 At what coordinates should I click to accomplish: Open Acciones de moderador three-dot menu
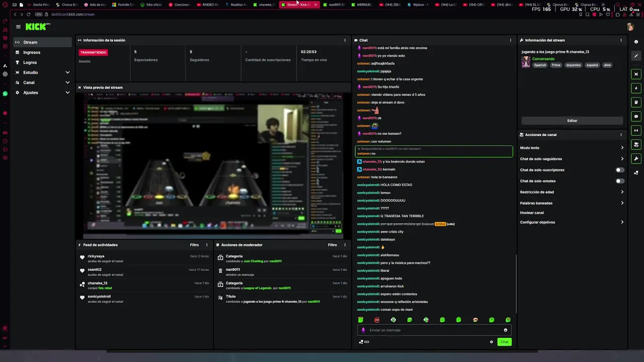345,245
